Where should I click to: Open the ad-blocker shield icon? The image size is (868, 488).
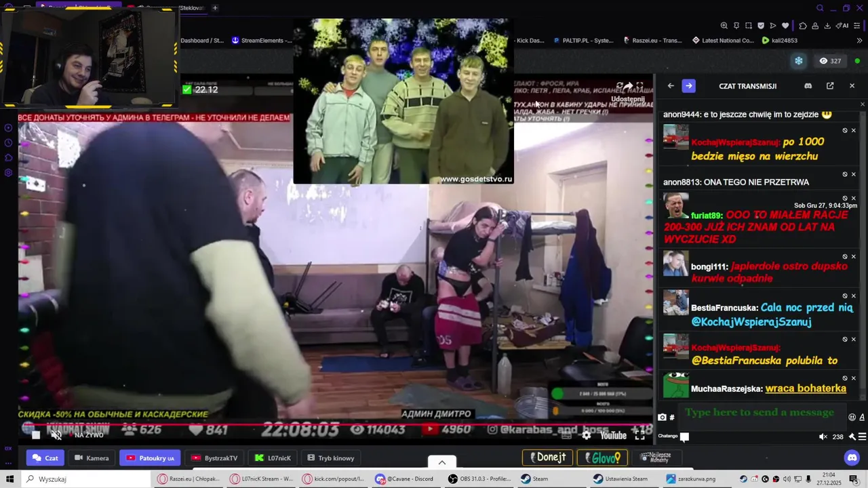761,26
